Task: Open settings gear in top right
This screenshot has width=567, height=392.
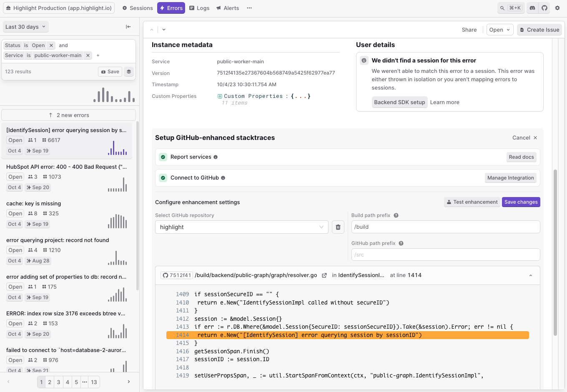Action: point(557,8)
